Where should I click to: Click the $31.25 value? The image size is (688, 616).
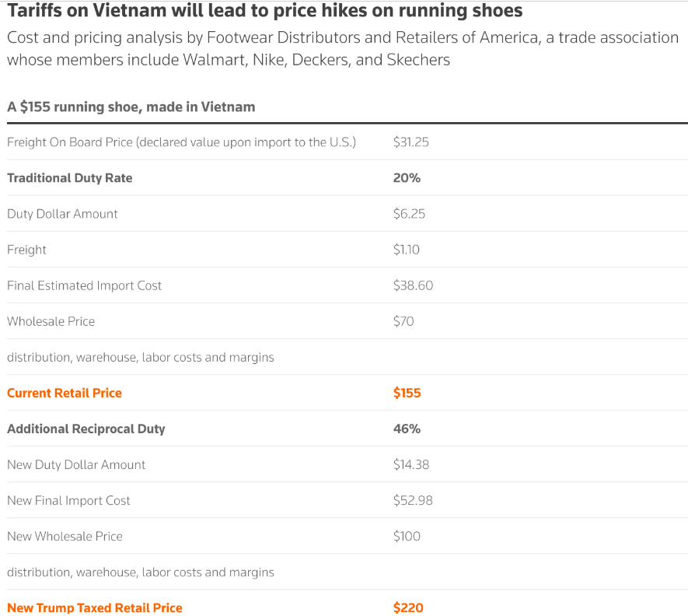(x=410, y=142)
